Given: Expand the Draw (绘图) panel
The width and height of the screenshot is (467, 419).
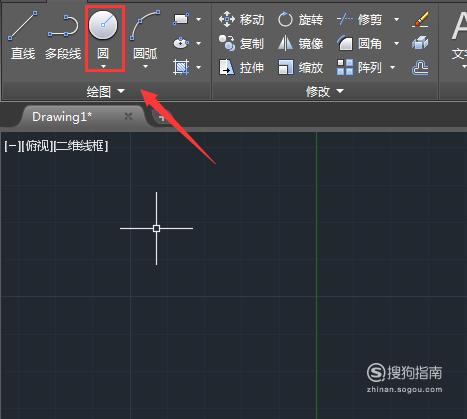Looking at the screenshot, I should pos(105,91).
